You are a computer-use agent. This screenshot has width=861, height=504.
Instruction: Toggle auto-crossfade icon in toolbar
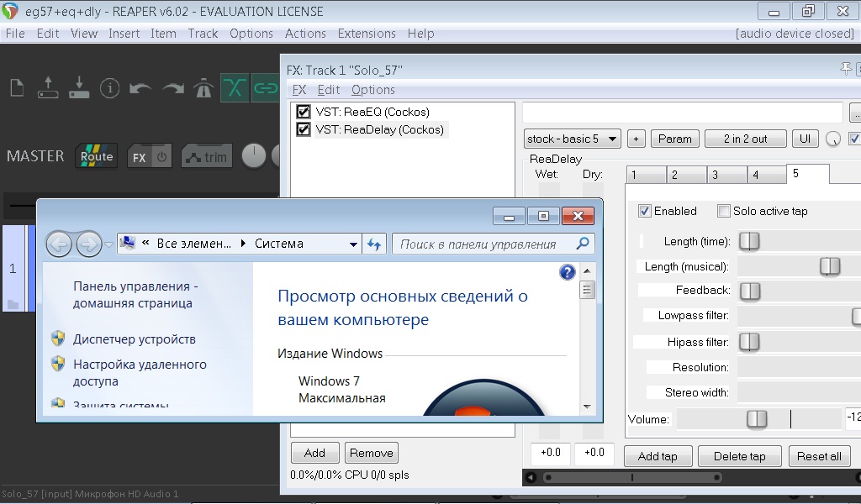(x=235, y=87)
